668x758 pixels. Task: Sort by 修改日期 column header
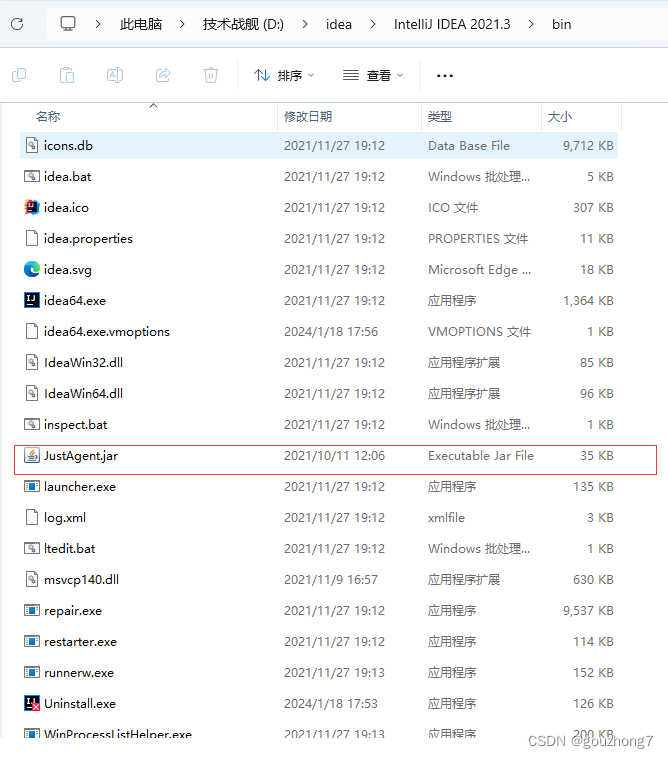(x=308, y=117)
